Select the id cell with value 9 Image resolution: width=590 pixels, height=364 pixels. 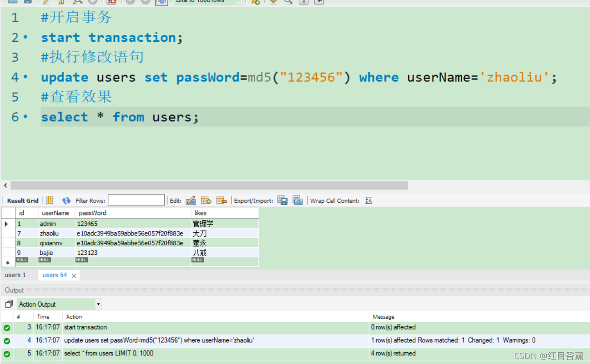point(27,253)
